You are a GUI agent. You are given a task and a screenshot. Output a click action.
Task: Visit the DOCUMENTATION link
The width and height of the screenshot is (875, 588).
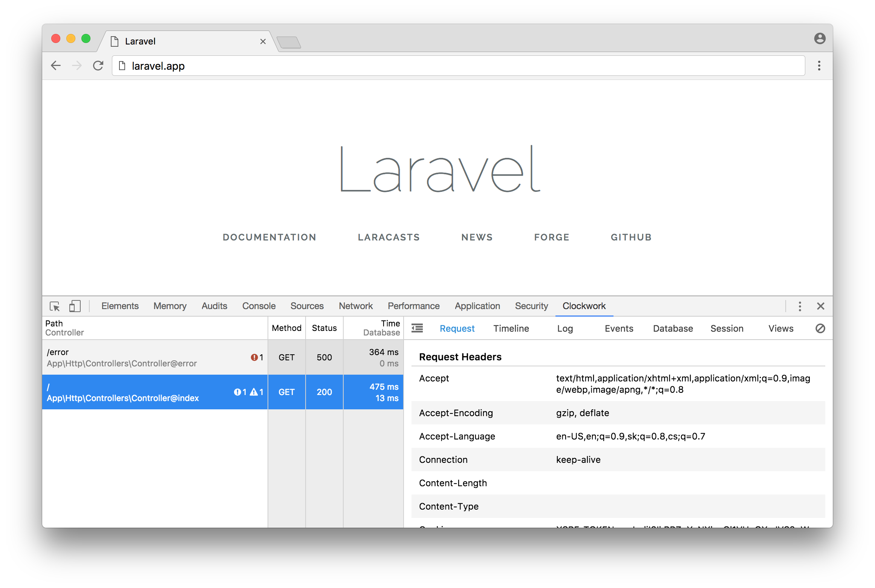269,237
